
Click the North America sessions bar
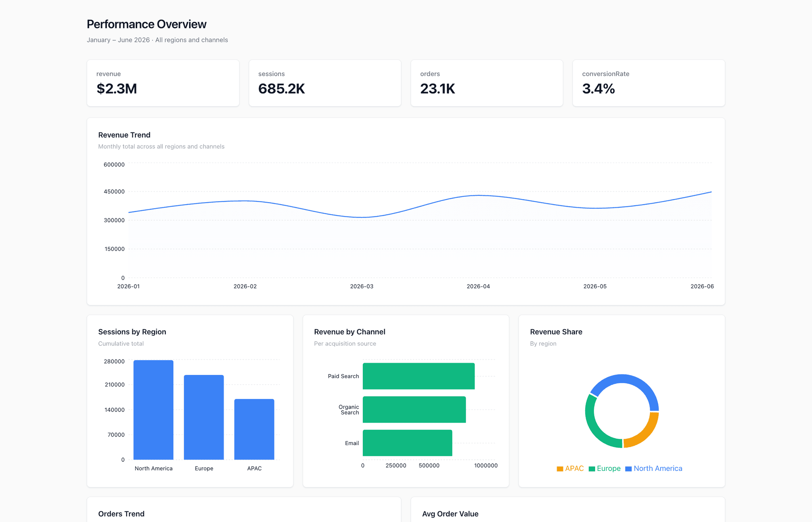tap(153, 410)
